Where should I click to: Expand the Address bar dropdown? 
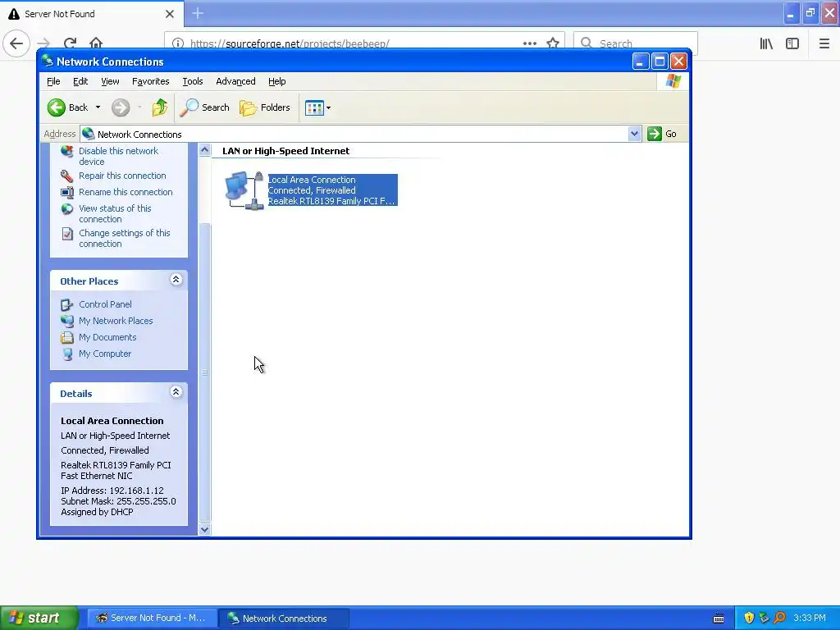(x=634, y=134)
